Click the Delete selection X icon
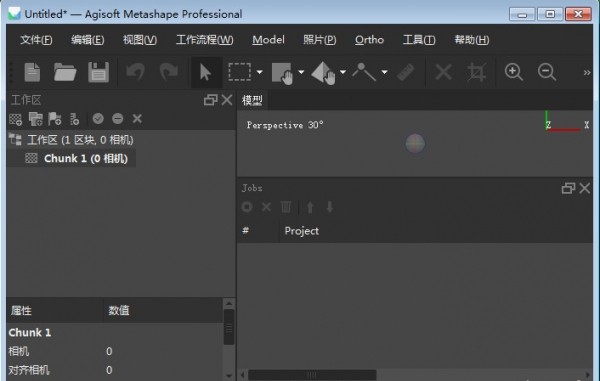 443,72
